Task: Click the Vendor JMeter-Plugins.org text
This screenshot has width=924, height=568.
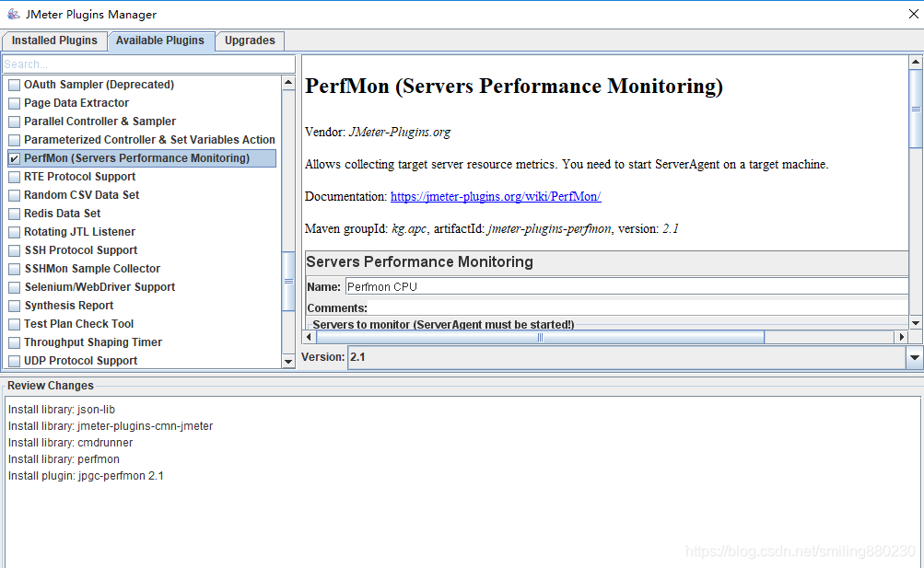Action: click(378, 132)
